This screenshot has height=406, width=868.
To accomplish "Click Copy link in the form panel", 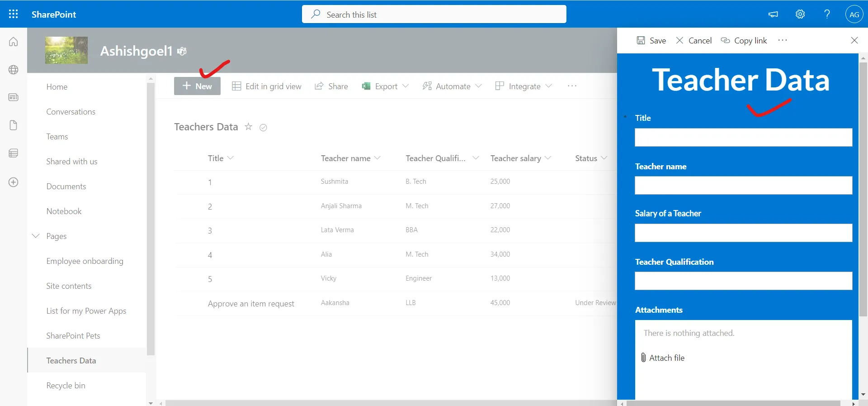I will tap(744, 40).
